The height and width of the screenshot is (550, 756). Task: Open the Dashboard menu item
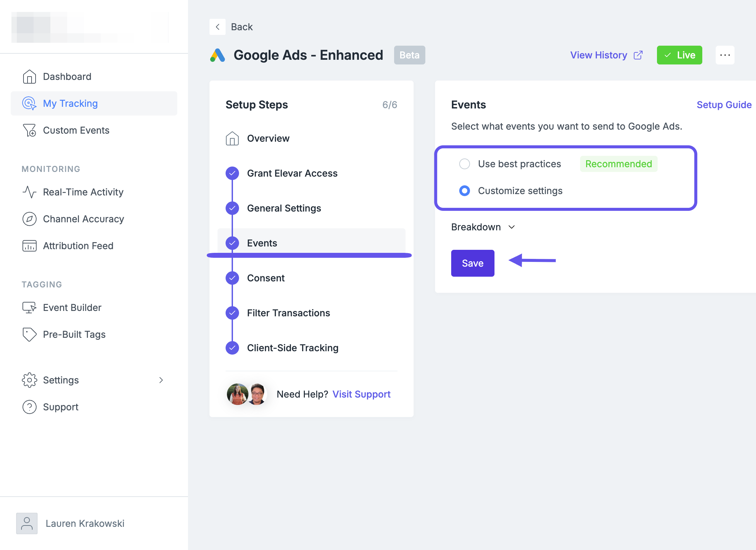click(94, 77)
